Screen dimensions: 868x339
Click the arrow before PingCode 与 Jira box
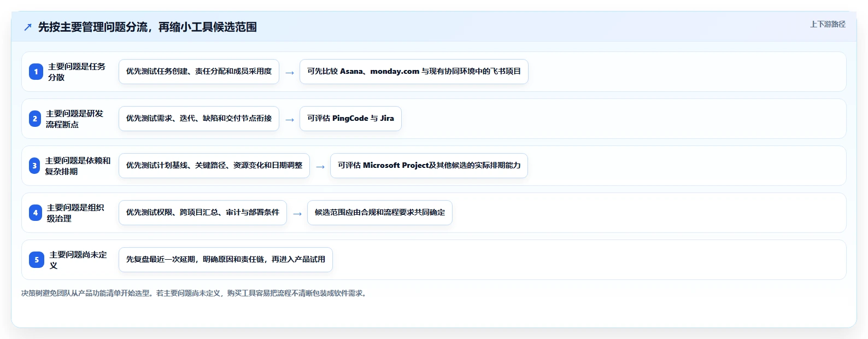coord(290,119)
